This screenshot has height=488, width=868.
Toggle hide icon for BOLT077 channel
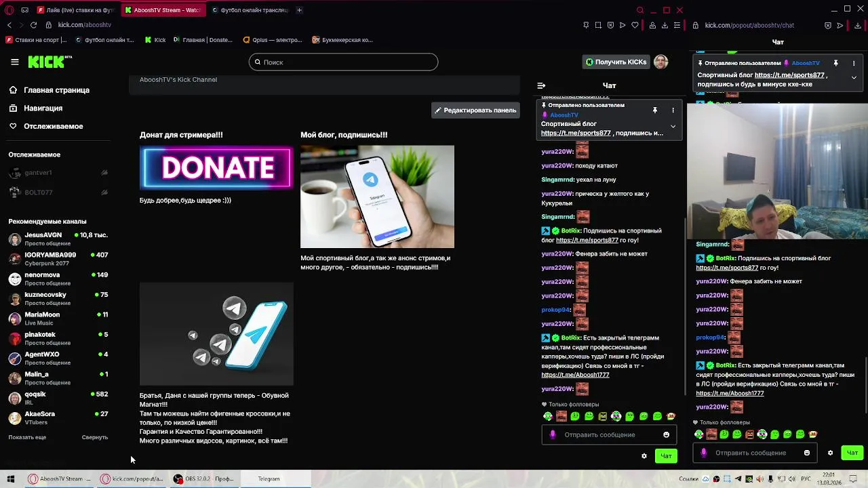pos(104,192)
